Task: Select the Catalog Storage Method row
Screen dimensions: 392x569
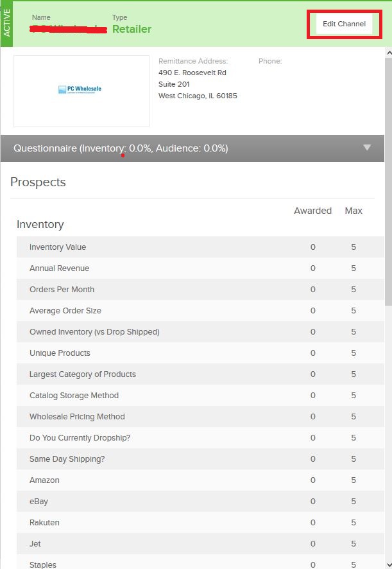Action: click(200, 395)
